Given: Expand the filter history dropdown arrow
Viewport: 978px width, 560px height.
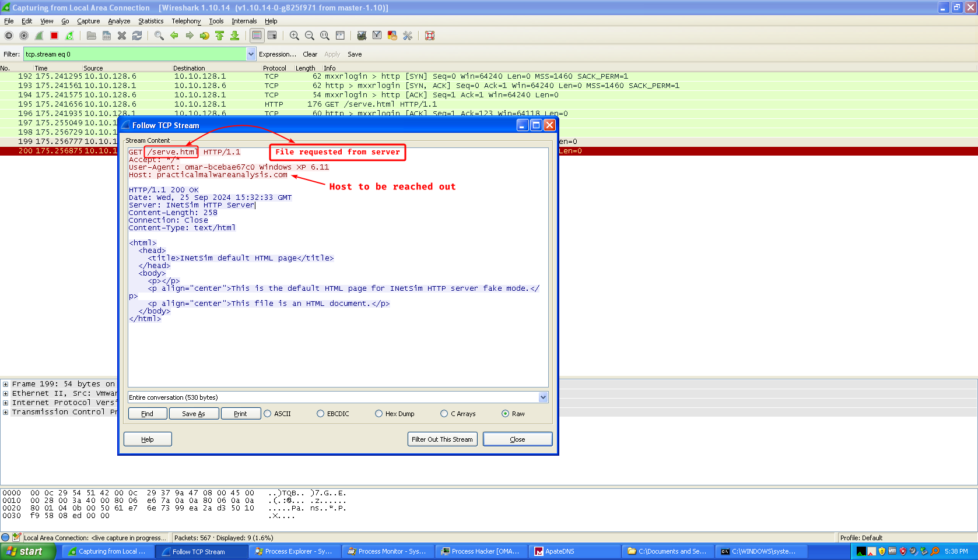Looking at the screenshot, I should [251, 54].
